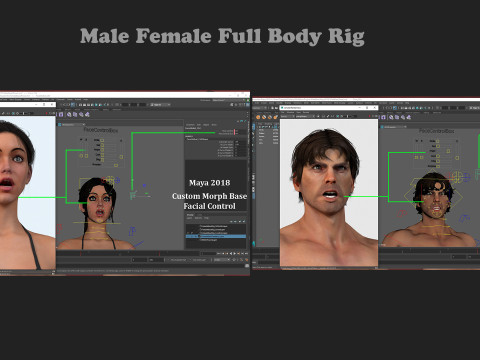Select top yellow control in female FaceControlBox

102,140
